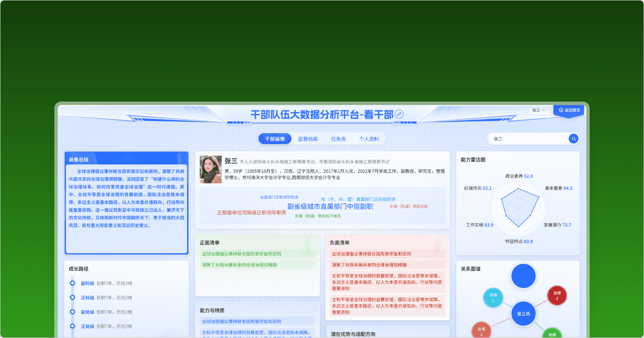This screenshot has width=644, height=338.
Task: Select the central 张三风 graph node
Action: (x=523, y=314)
